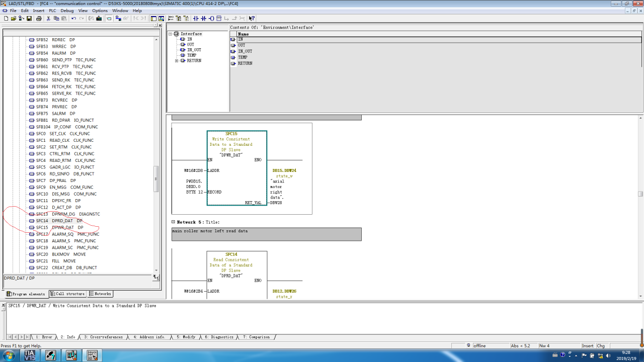Screen dimensions: 644x362
Task: Open the Options menu
Action: tap(100, 11)
